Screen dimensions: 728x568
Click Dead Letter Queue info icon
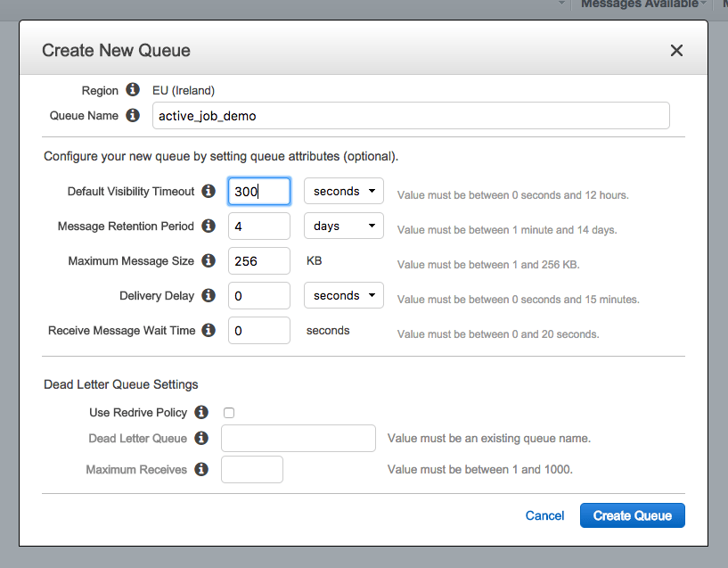coord(201,438)
